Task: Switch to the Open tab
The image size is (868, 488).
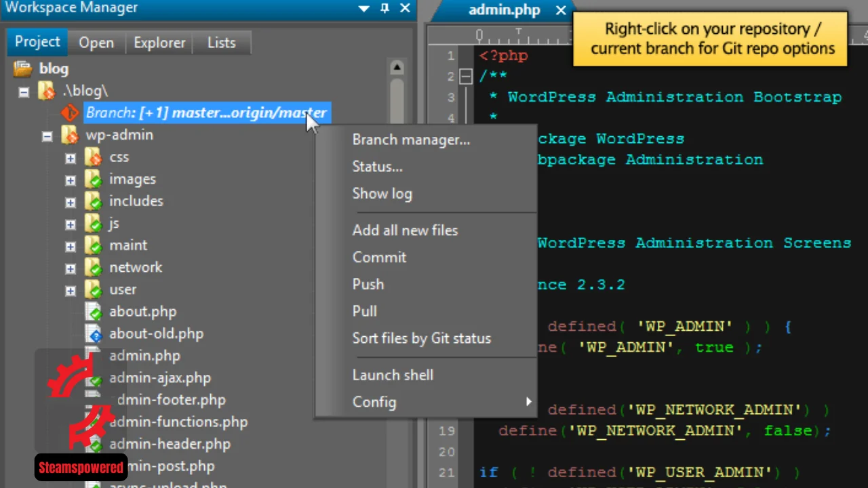Action: tap(96, 43)
